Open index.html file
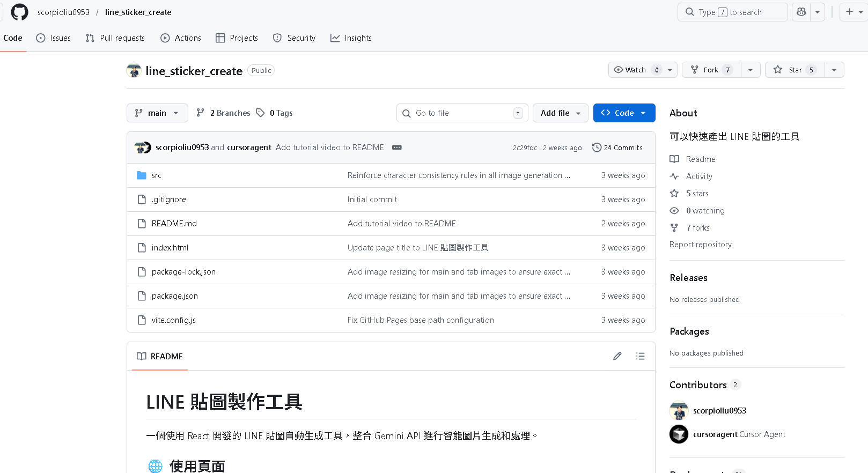The width and height of the screenshot is (868, 473). tap(170, 248)
